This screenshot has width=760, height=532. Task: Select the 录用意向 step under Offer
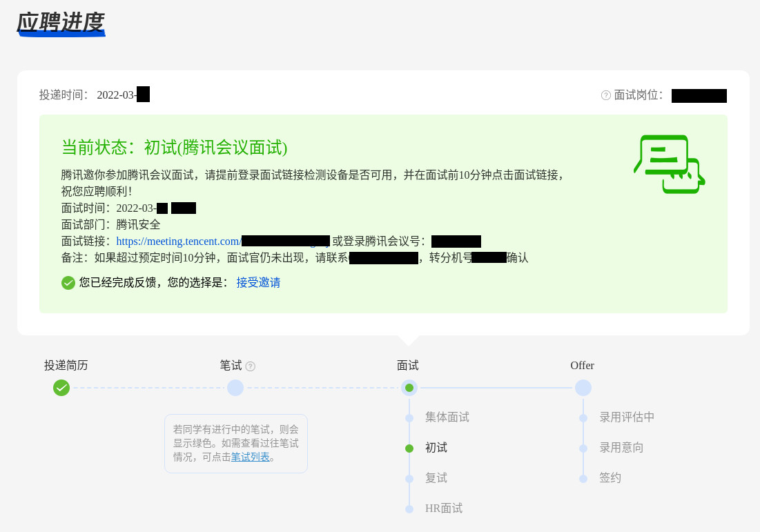[x=621, y=448]
